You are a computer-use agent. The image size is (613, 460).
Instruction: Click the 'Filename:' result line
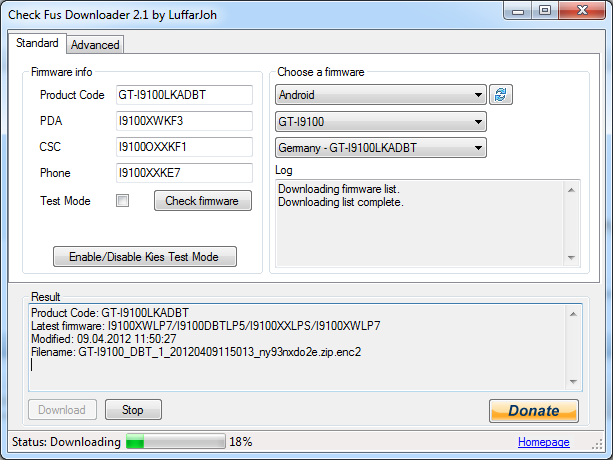point(196,352)
